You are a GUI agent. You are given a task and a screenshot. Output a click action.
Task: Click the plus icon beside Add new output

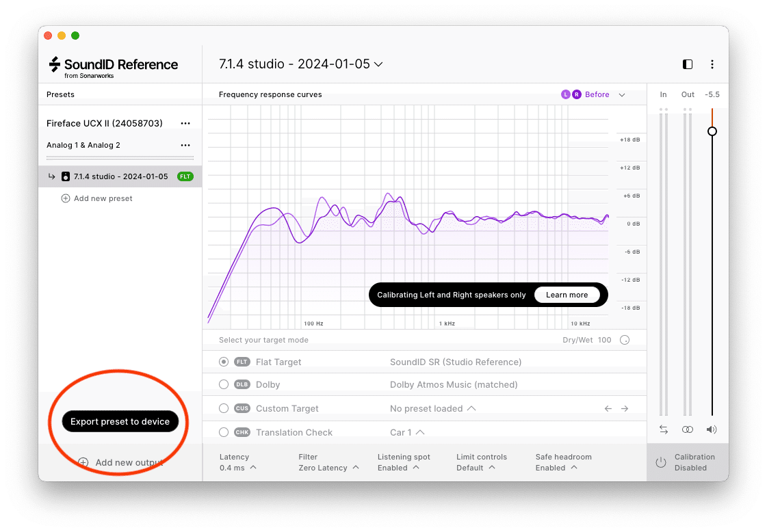tap(83, 462)
